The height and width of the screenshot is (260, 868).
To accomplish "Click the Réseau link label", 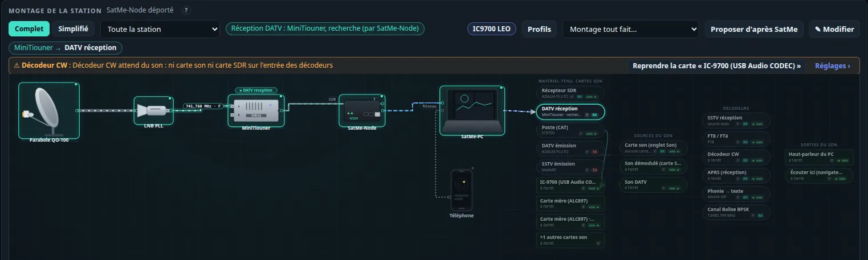I will (x=429, y=106).
